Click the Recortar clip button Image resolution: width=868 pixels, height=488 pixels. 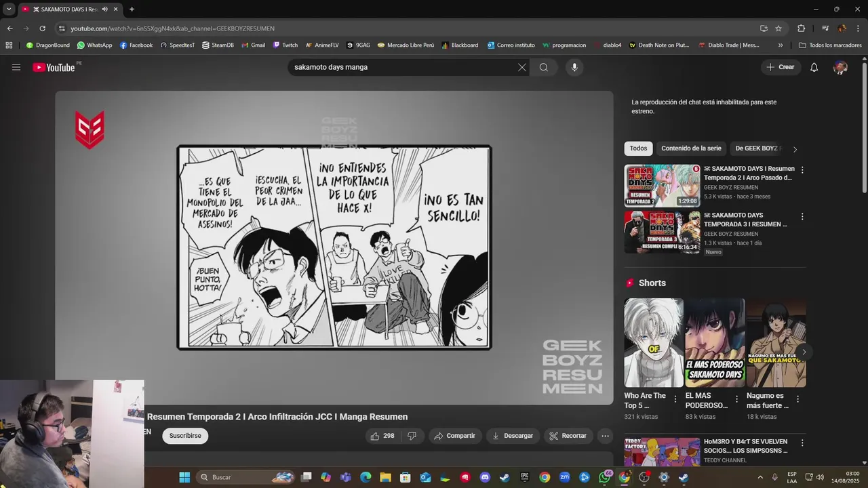pos(568,436)
